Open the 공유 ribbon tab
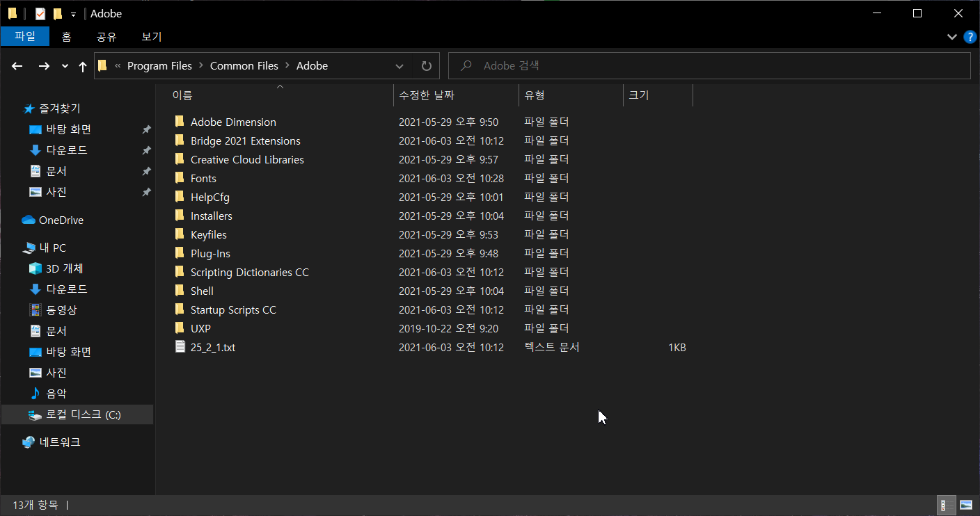The image size is (980, 516). (106, 36)
